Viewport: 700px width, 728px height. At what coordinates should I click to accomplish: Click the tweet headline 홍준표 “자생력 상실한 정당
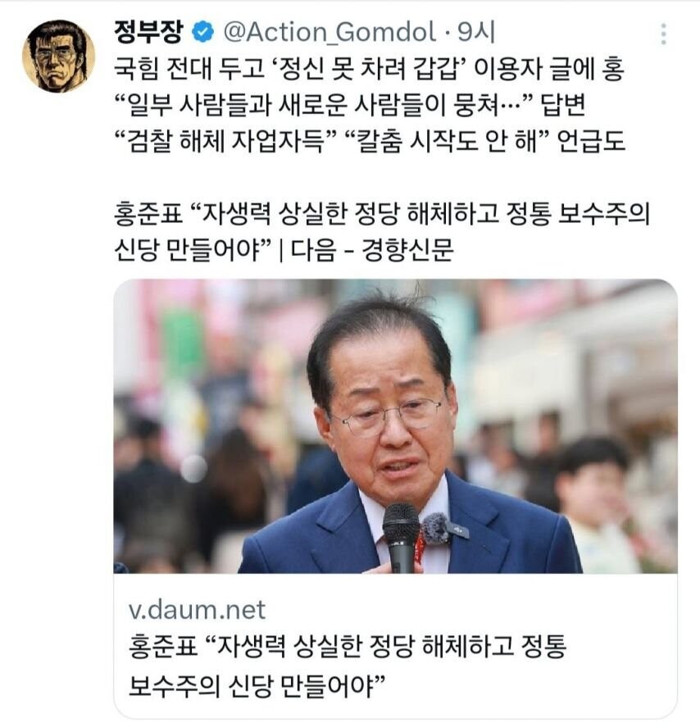pos(382,214)
